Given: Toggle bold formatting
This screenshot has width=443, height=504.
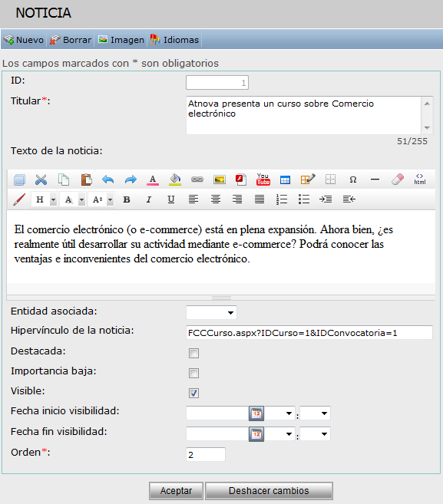Looking at the screenshot, I should (127, 199).
